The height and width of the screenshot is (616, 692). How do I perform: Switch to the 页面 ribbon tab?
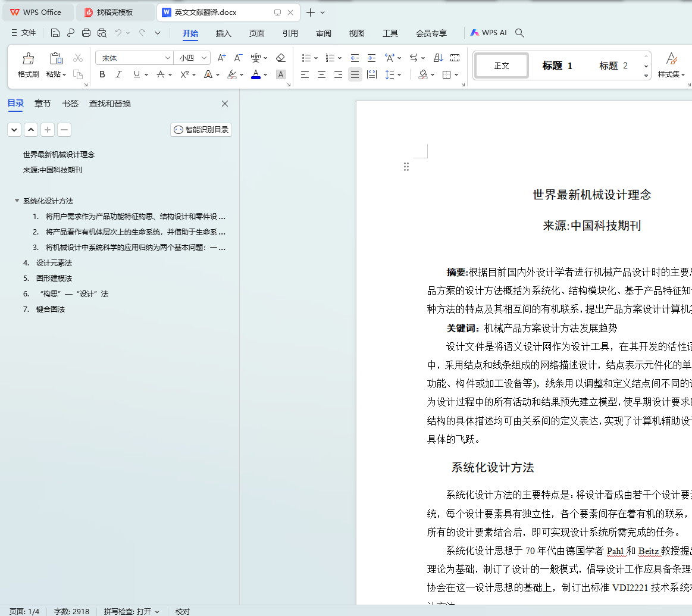257,33
